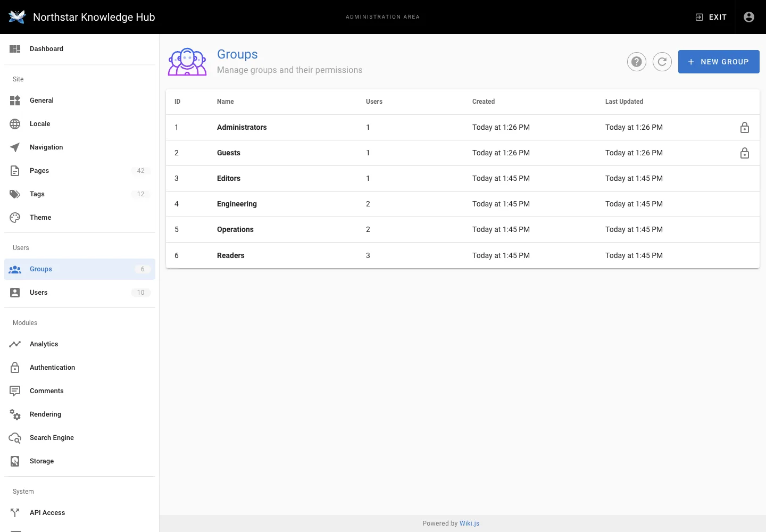This screenshot has height=532, width=766.
Task: Create a new group
Action: (719, 62)
